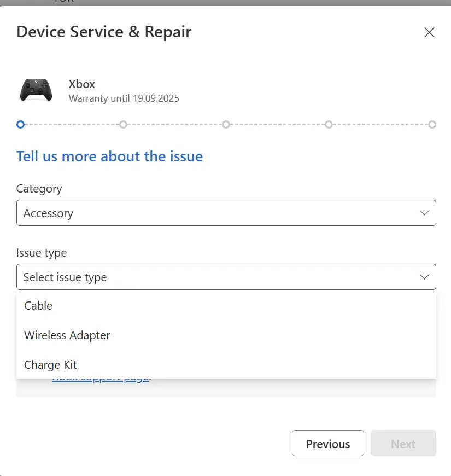Viewport: 451px width, 476px height.
Task: Open the Category dropdown showing Accessory
Action: click(x=226, y=213)
